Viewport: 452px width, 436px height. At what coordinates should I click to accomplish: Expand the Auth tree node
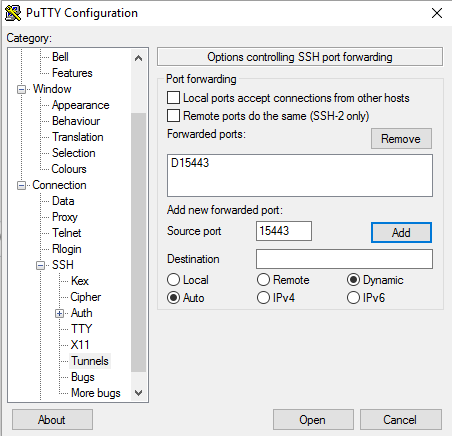(x=59, y=313)
